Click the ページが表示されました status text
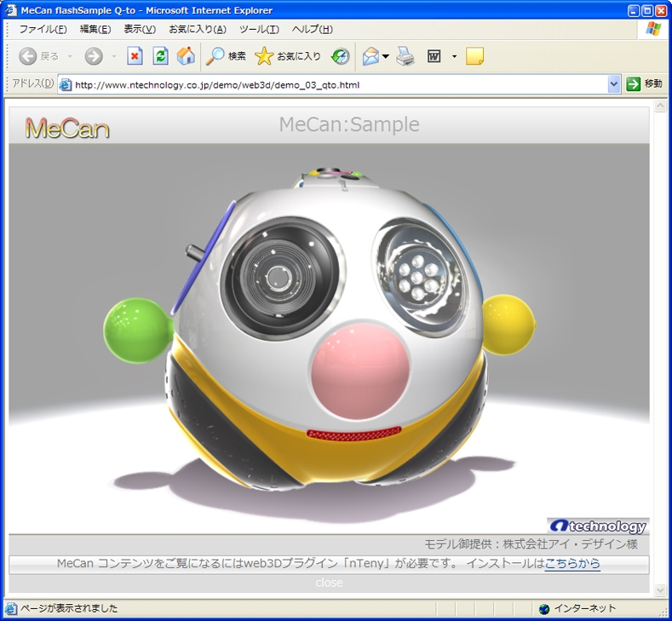Image resolution: width=672 pixels, height=621 pixels. (x=69, y=608)
